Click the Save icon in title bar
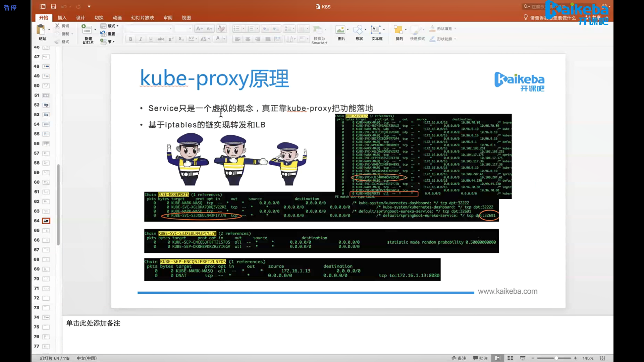The image size is (644, 362). pyautogui.click(x=53, y=6)
